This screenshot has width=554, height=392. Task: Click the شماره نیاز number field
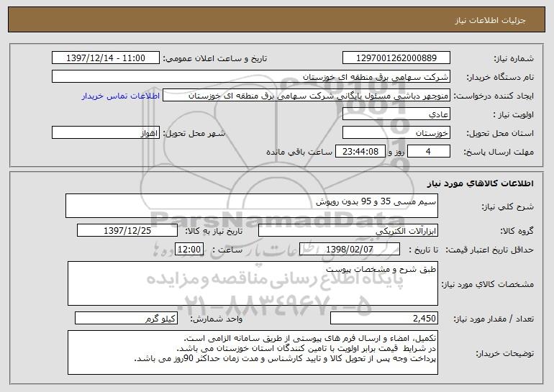[396, 58]
